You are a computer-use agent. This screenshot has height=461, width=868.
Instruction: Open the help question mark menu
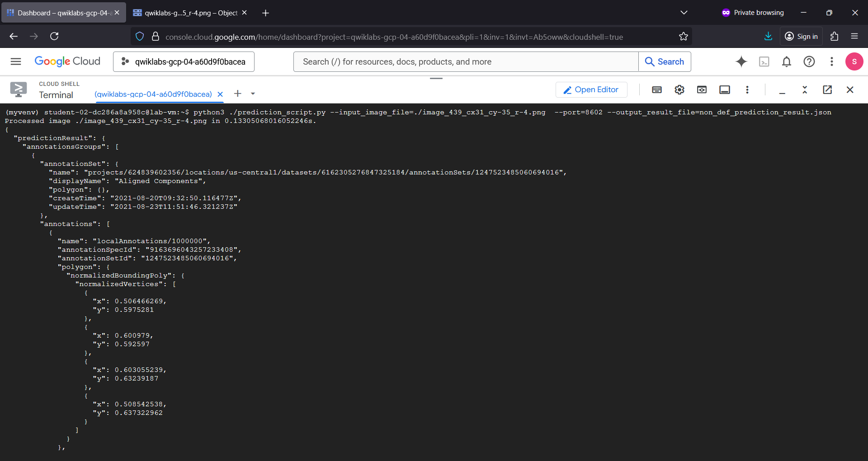click(x=809, y=61)
